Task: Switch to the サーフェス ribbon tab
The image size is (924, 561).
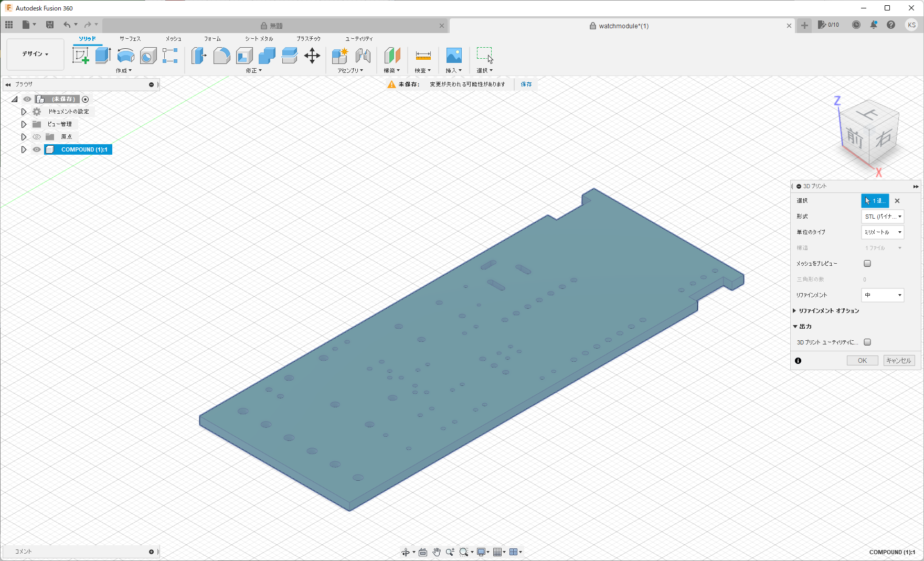Action: (130, 39)
